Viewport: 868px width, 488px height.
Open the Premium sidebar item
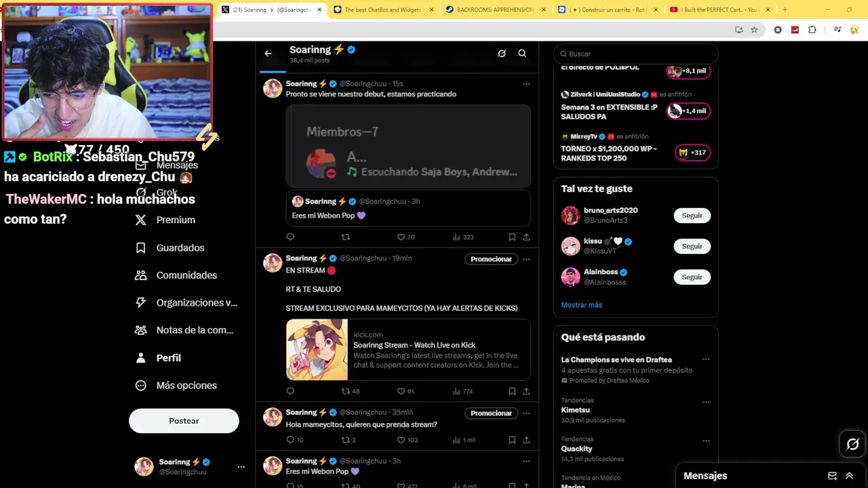(165, 220)
